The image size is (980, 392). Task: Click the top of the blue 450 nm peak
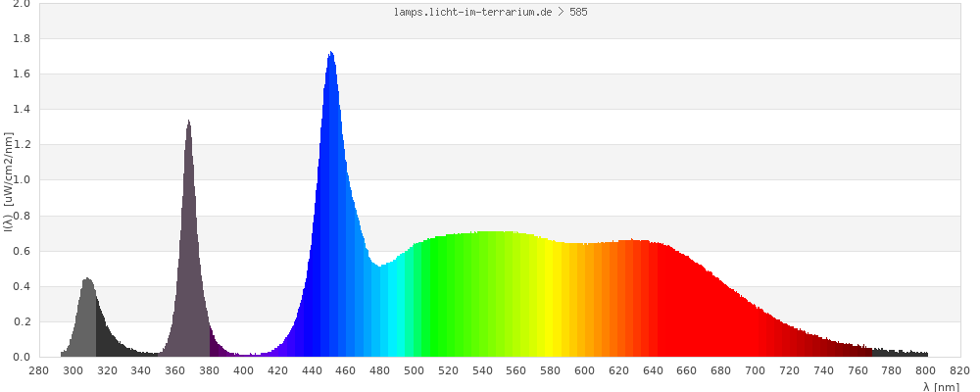(331, 55)
